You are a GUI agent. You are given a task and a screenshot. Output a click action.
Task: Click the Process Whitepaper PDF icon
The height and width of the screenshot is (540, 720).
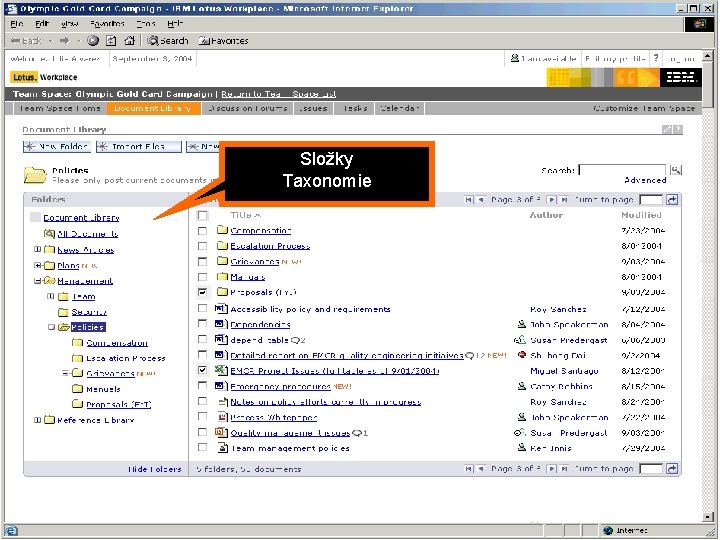click(223, 417)
